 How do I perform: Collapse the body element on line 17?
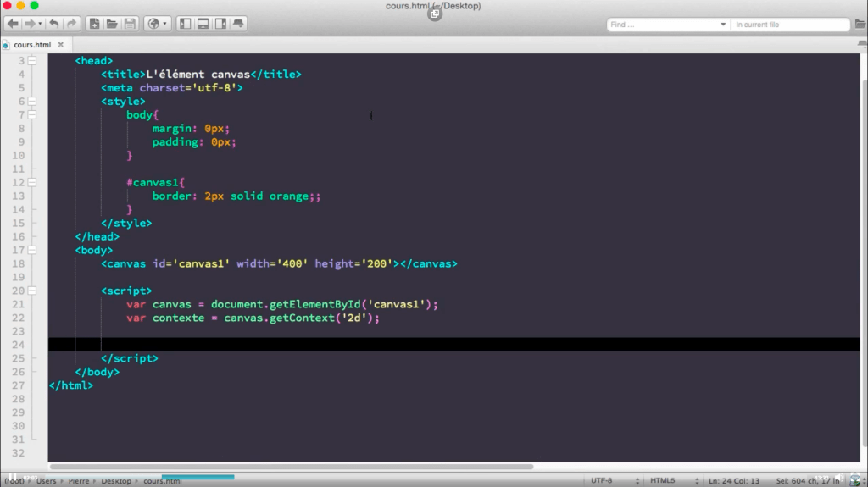[x=32, y=250]
